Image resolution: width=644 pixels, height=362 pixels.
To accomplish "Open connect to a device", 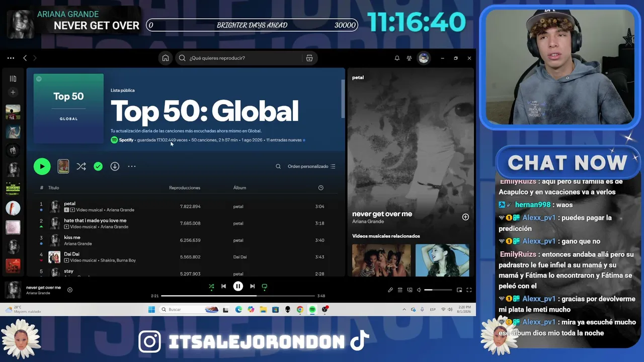I will pyautogui.click(x=410, y=290).
